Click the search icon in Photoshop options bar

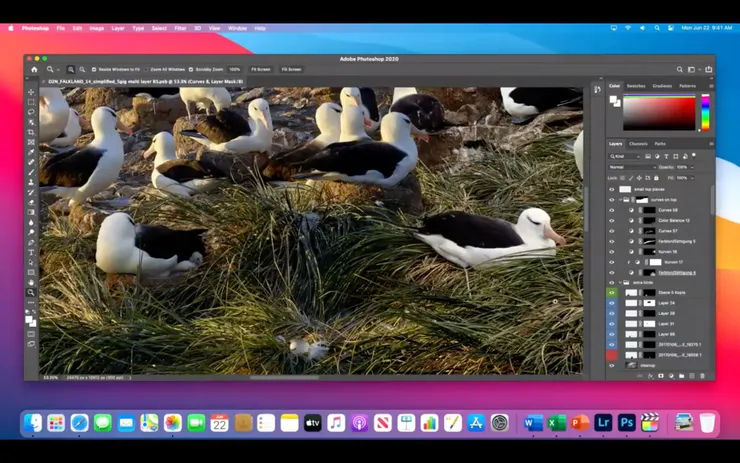coord(680,69)
